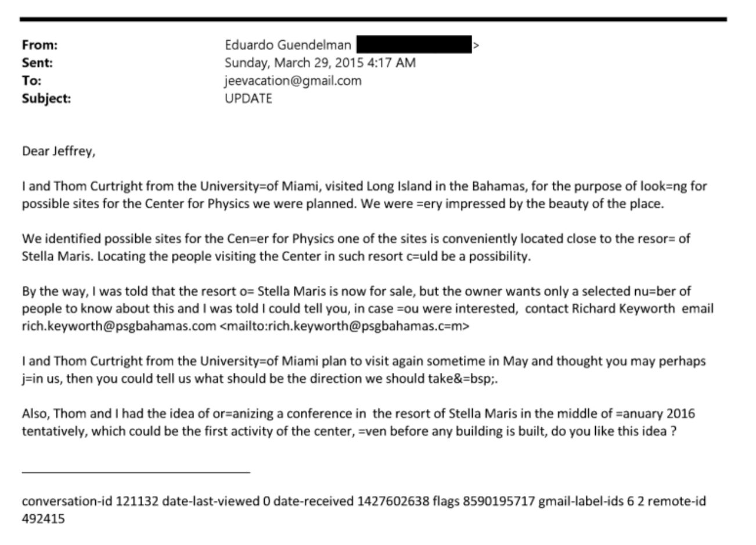Screen dimensions: 756x545
Task: Click the paragraph starting 'We identified possible sites'
Action: point(355,247)
